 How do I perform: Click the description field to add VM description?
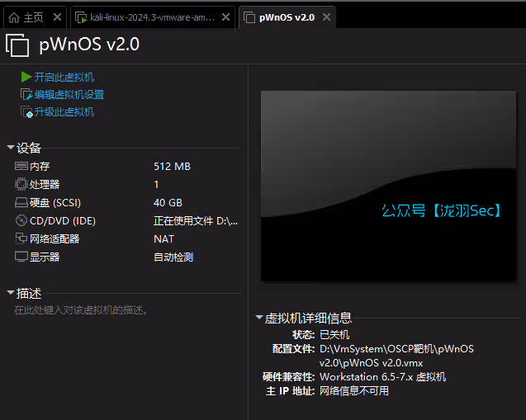click(x=81, y=310)
